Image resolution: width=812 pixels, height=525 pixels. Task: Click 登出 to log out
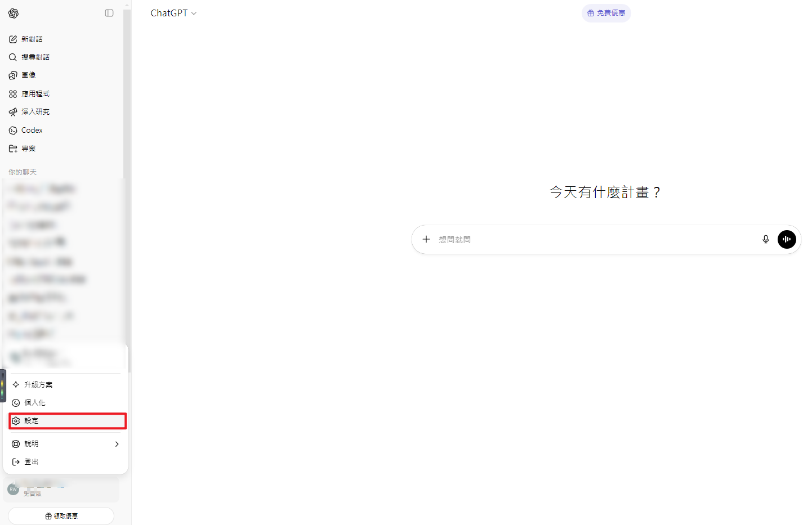(x=32, y=462)
